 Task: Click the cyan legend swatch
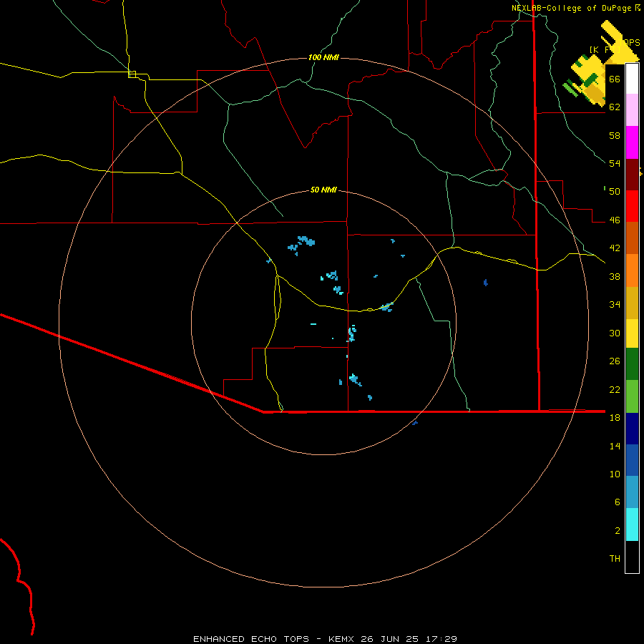(632, 525)
